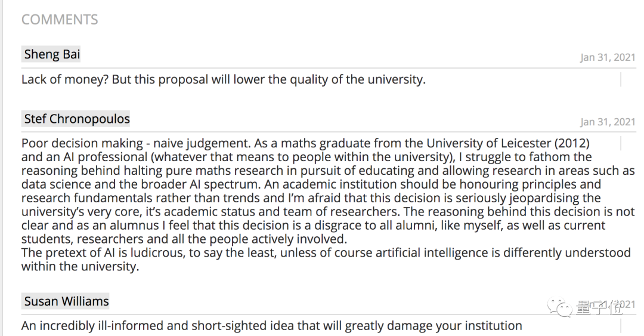Click Susan Williams' "incredibly ill-informed" comment text
This screenshot has width=644, height=336.
coord(271,326)
